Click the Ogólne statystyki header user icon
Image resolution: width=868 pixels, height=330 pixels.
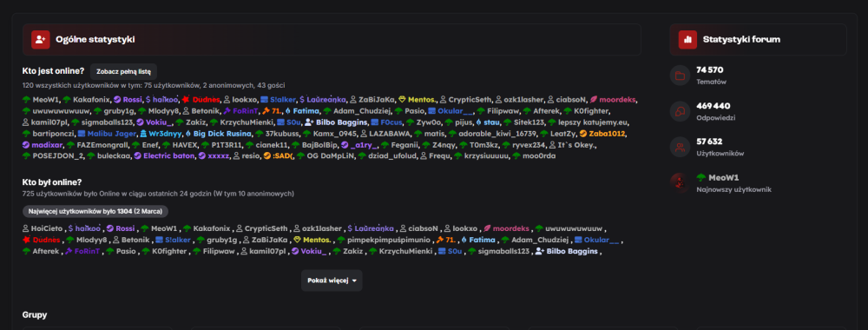tap(41, 39)
